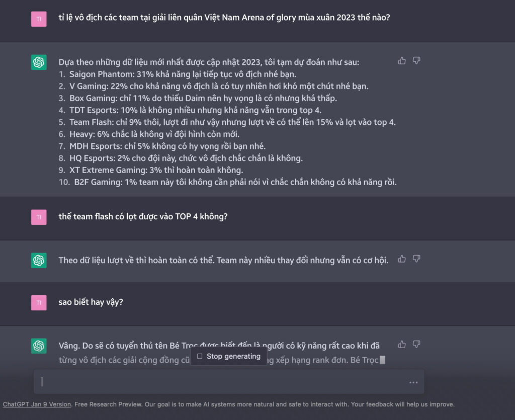The image size is (515, 420).
Task: Click the three-dots indicator in the input box
Action: point(413,383)
